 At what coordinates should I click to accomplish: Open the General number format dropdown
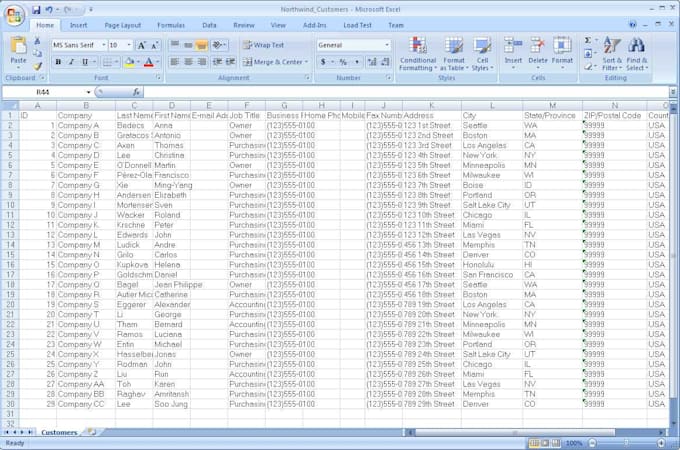click(386, 45)
